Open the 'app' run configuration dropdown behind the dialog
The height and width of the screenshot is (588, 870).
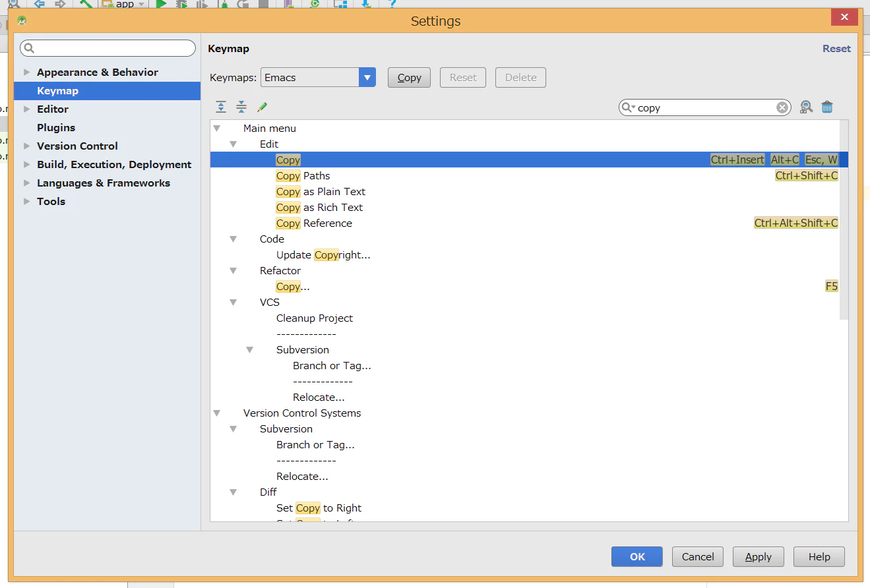pos(124,4)
